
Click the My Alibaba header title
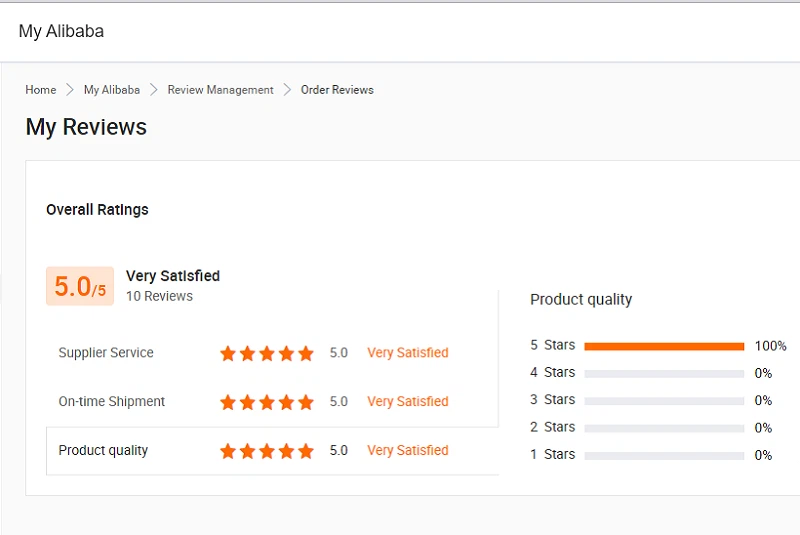[61, 31]
